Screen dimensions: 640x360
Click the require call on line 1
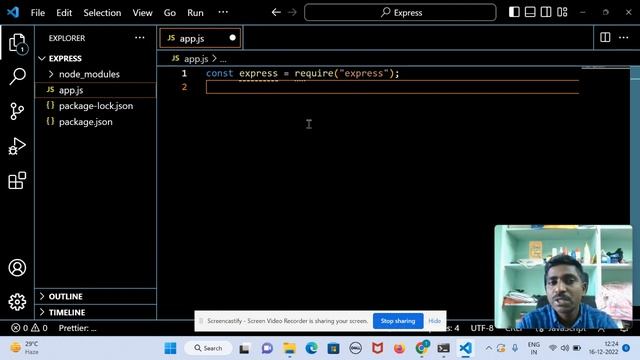[314, 73]
